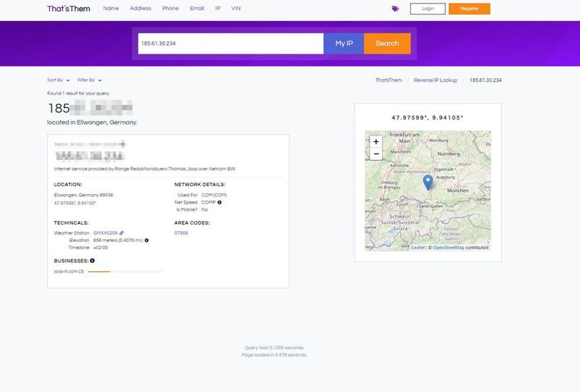Image resolution: width=580 pixels, height=392 pixels.
Task: Click info icon next to Businesses heading
Action: (x=92, y=260)
